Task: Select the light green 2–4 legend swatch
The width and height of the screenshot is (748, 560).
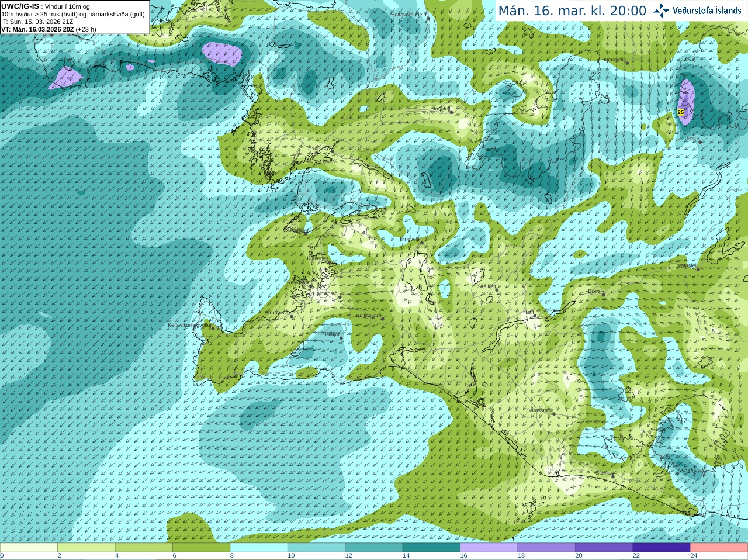Action: [x=86, y=548]
